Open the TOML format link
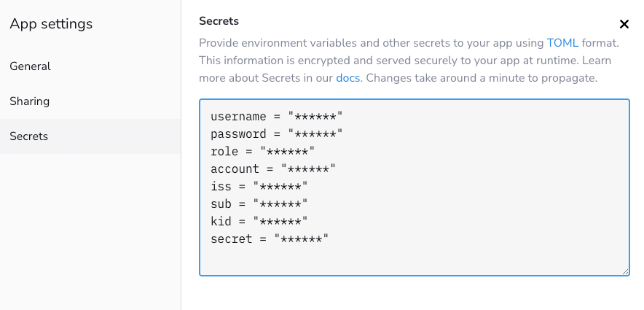The height and width of the screenshot is (310, 644). click(562, 43)
